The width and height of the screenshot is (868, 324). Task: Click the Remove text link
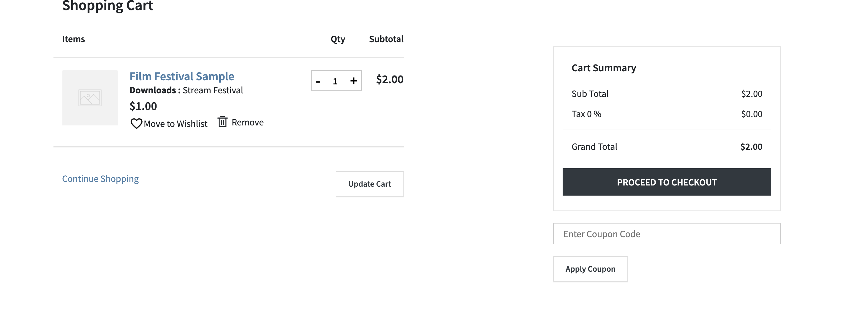(247, 122)
